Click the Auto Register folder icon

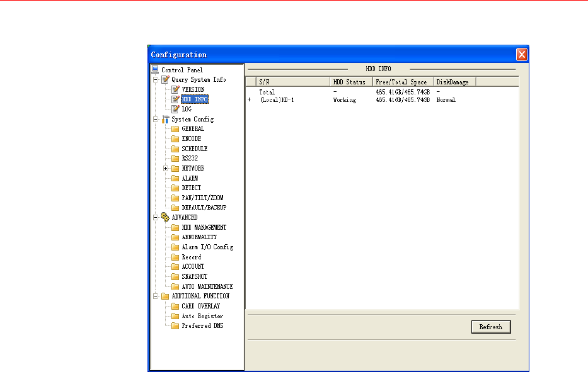coord(175,316)
